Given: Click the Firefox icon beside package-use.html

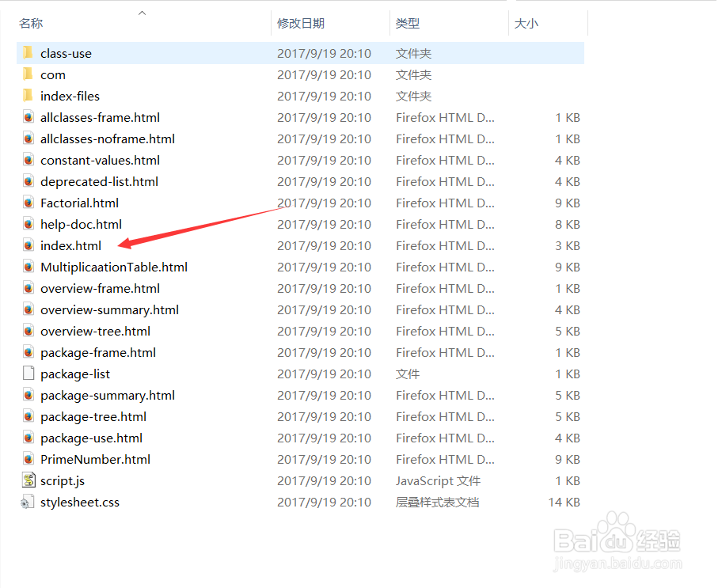Looking at the screenshot, I should [x=28, y=438].
